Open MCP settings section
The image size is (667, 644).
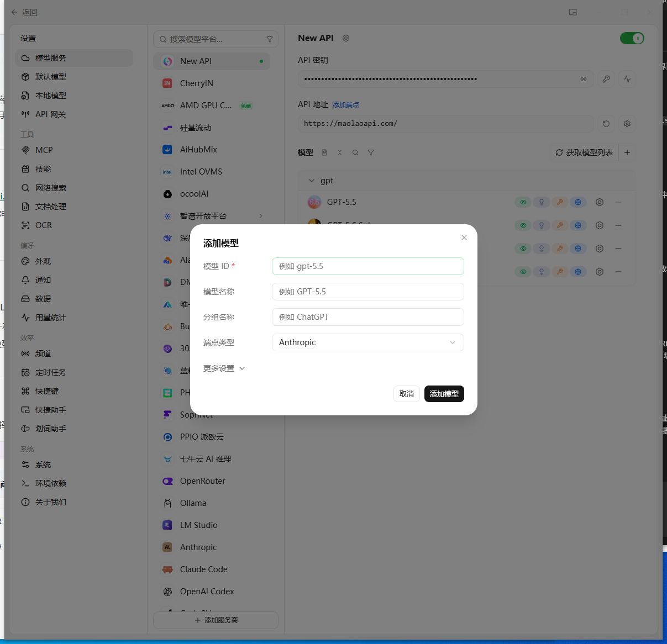coord(74,150)
